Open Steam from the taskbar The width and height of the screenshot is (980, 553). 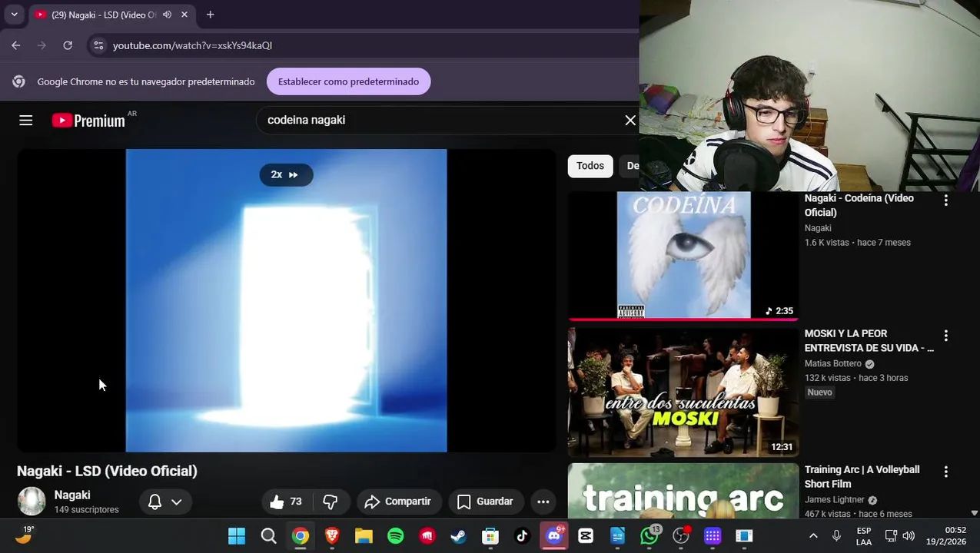459,536
